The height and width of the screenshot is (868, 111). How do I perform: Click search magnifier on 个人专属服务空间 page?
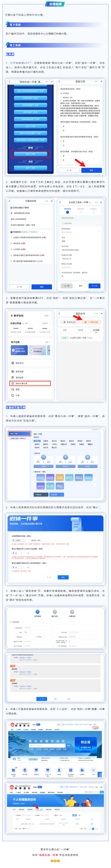(102, 792)
